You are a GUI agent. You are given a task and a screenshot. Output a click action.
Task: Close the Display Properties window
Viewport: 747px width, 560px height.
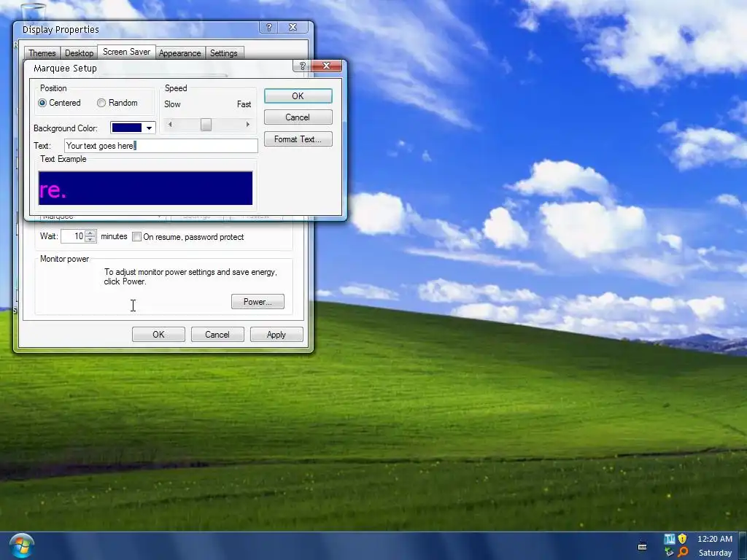pyautogui.click(x=293, y=28)
